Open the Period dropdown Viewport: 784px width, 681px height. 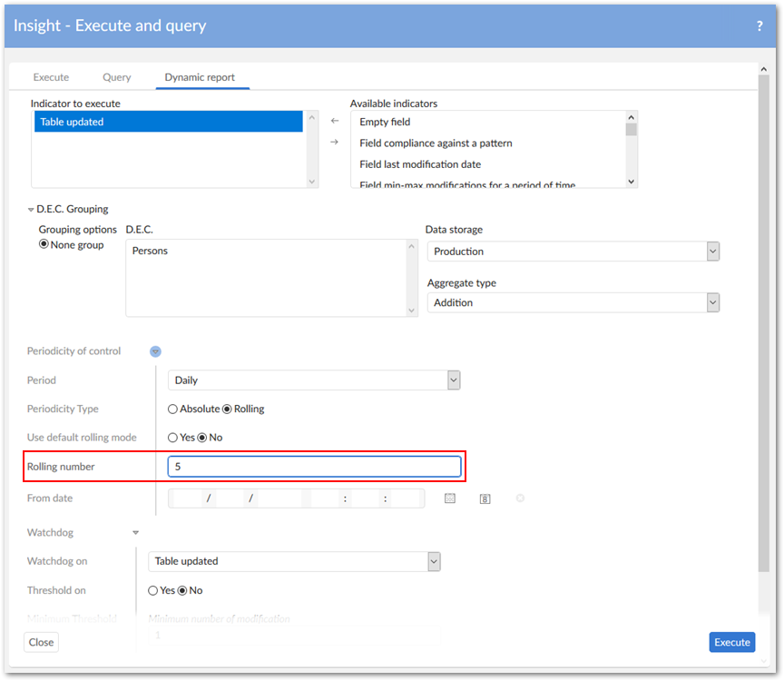[x=454, y=380]
